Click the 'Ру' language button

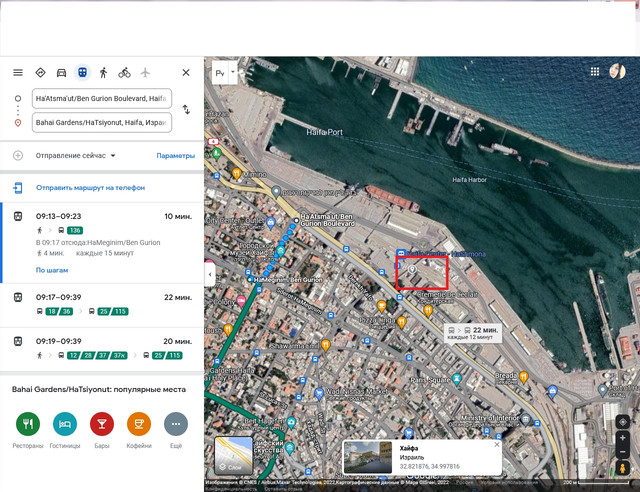(220, 73)
